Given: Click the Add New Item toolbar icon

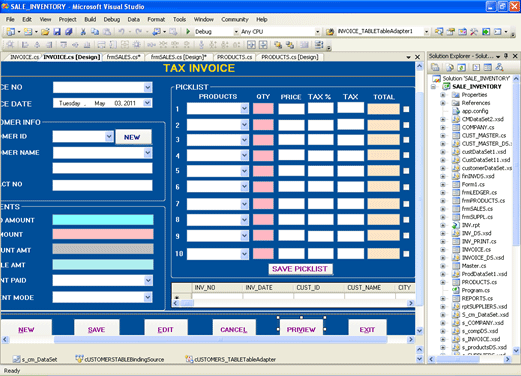Looking at the screenshot, I should tap(28, 32).
